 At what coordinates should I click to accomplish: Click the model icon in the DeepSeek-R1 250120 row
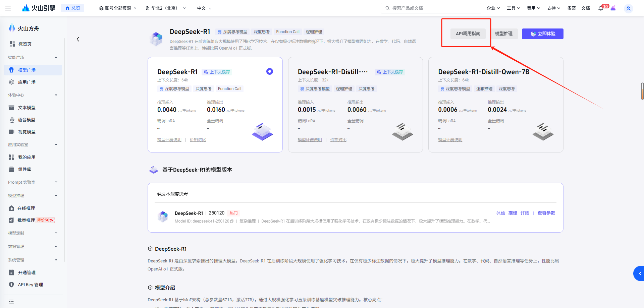(163, 217)
